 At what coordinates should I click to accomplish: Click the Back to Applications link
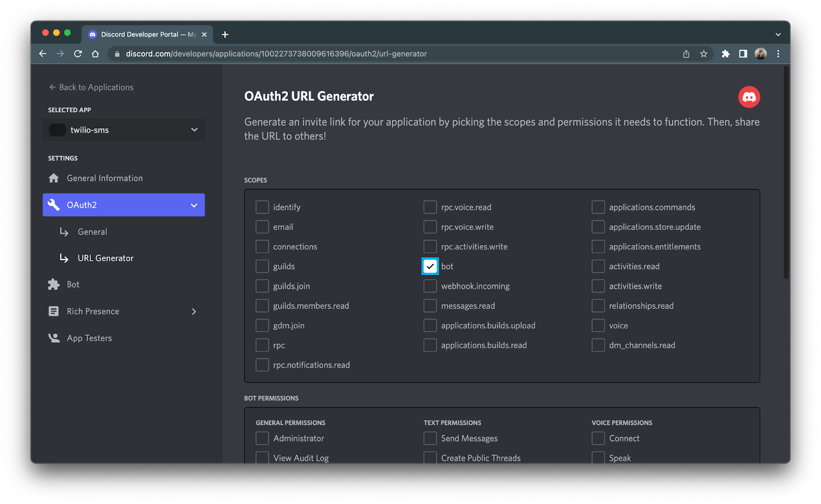pyautogui.click(x=91, y=87)
